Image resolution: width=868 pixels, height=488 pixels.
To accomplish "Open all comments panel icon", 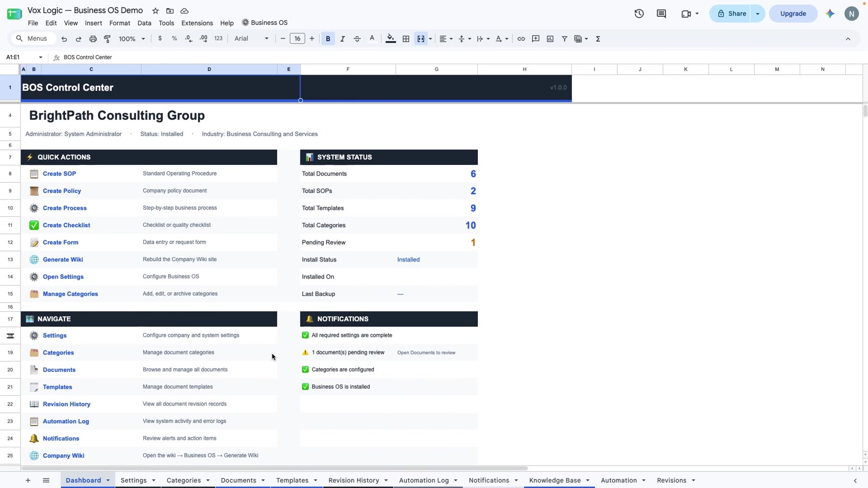I will pos(661,14).
